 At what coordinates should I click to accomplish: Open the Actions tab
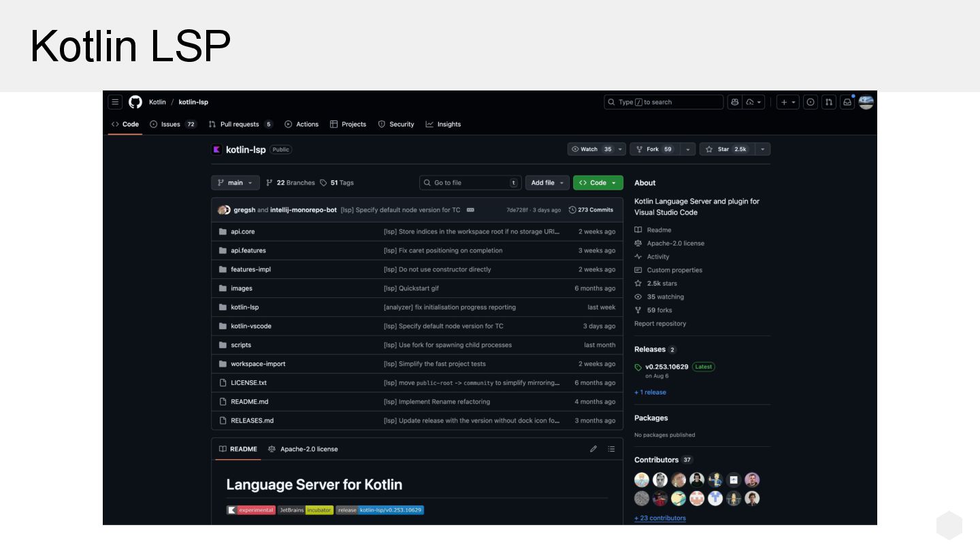(x=301, y=124)
